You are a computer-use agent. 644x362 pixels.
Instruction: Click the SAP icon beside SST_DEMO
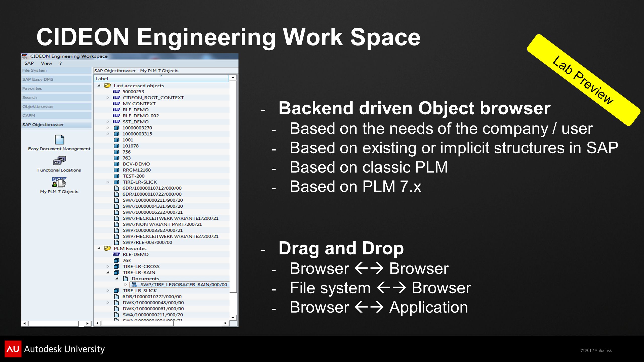pos(116,122)
